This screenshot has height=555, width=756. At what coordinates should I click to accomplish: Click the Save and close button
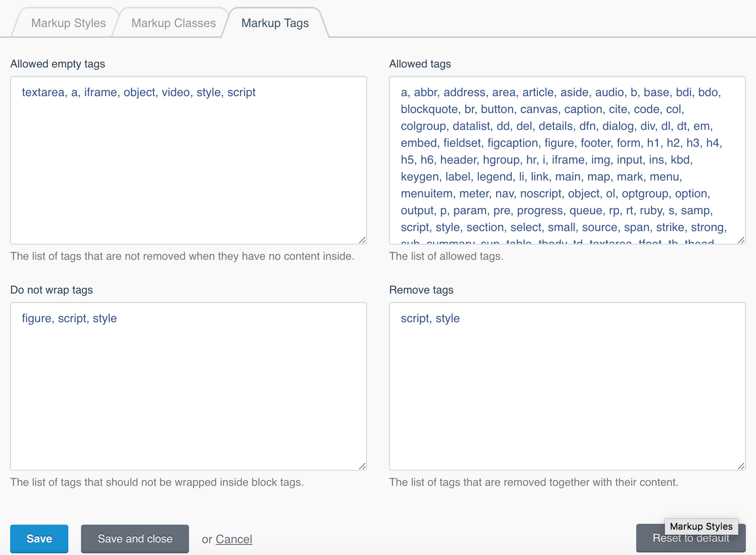[x=135, y=539]
